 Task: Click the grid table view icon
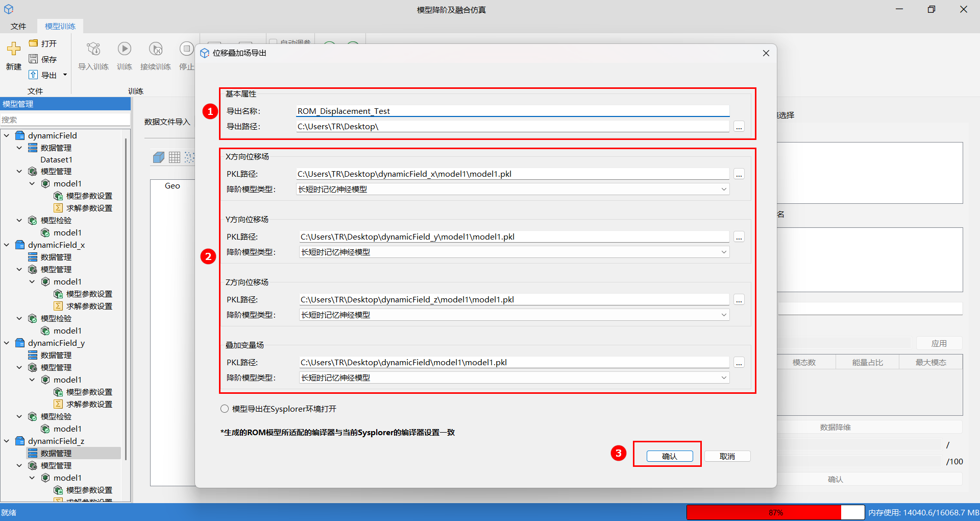click(175, 157)
